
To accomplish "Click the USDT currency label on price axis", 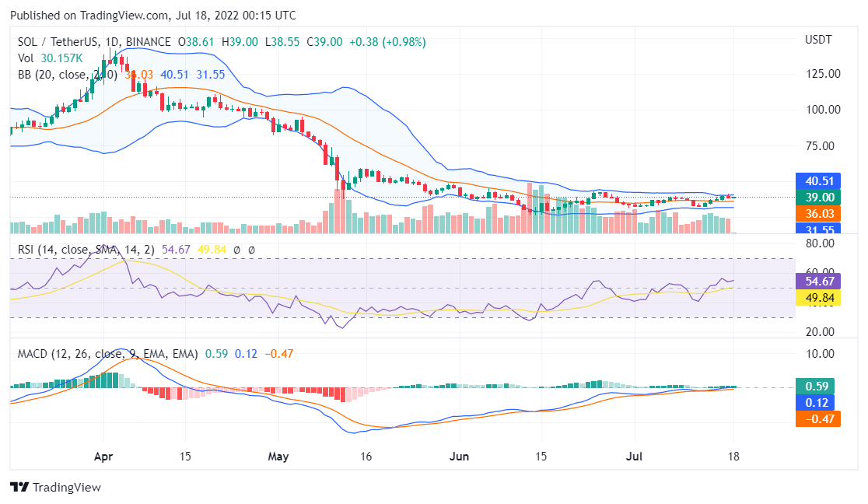I will (818, 39).
